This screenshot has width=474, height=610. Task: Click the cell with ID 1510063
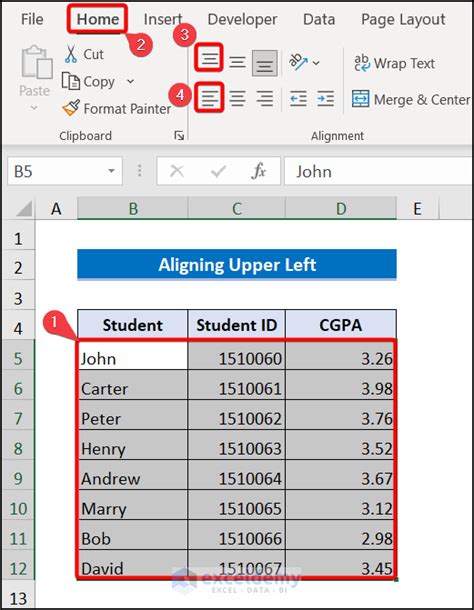237,445
